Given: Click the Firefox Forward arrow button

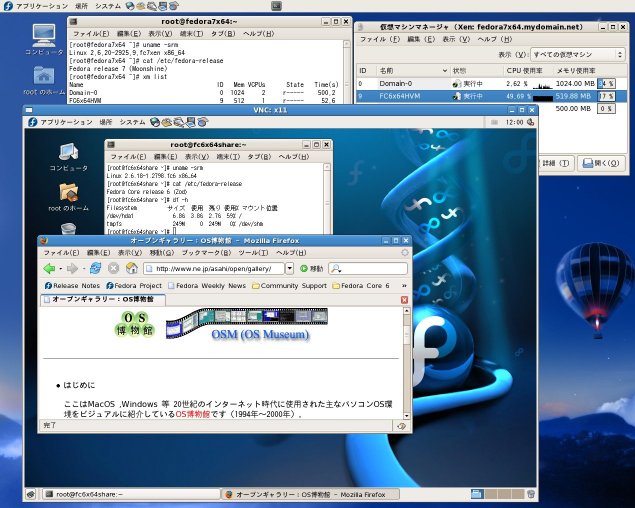Looking at the screenshot, I should [x=72, y=268].
